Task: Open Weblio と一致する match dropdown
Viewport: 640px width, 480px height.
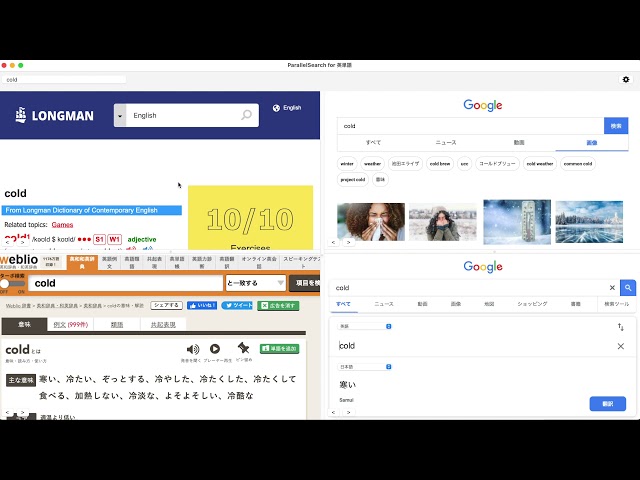Action: click(x=256, y=283)
